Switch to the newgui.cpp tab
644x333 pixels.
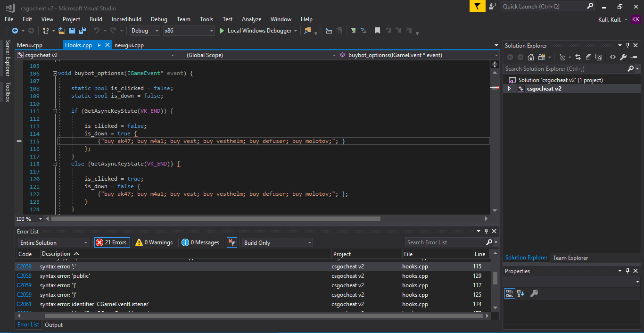click(x=129, y=45)
